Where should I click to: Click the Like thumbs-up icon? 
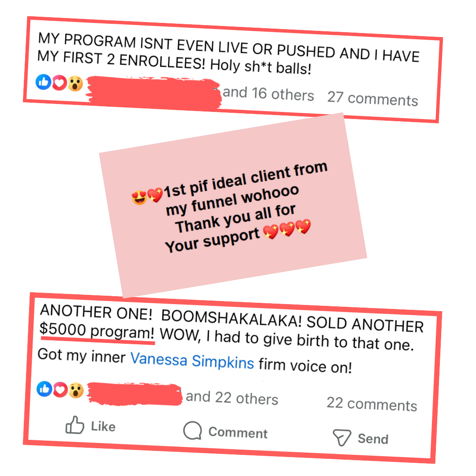[74, 425]
